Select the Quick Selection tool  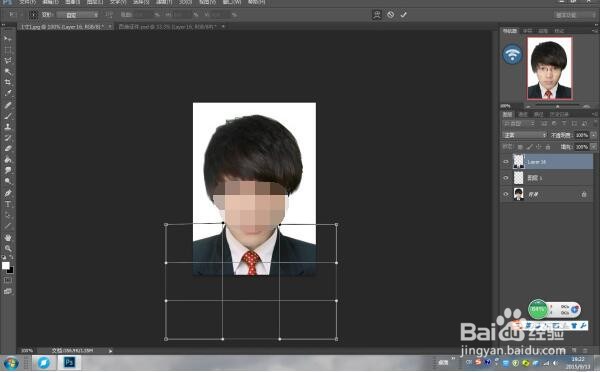click(x=8, y=72)
